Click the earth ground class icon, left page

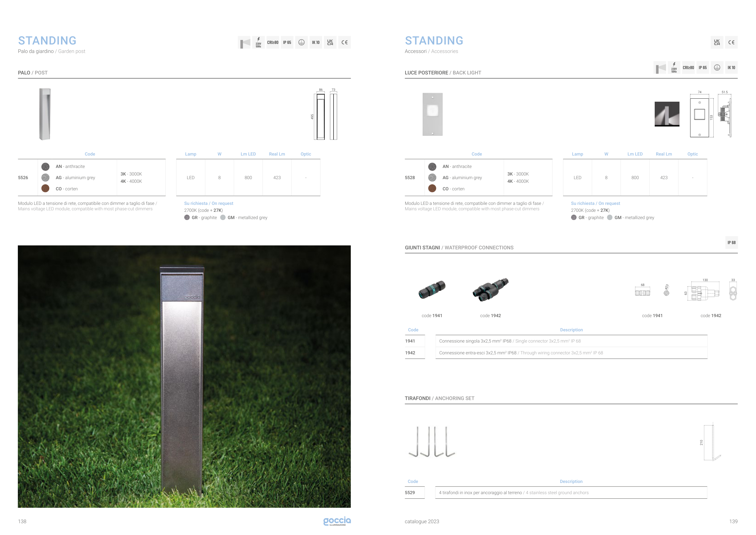point(301,42)
